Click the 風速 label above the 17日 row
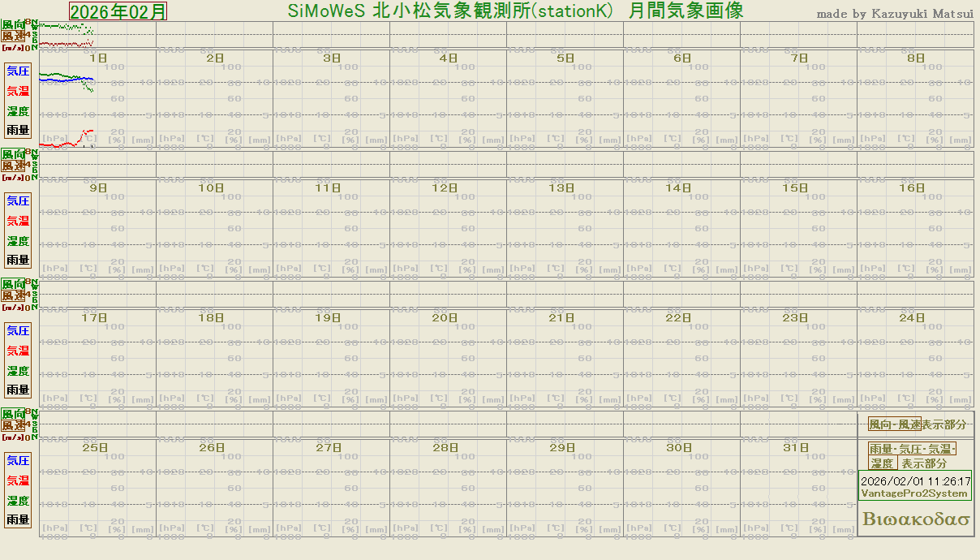Image resolution: width=980 pixels, height=560 pixels. click(12, 296)
